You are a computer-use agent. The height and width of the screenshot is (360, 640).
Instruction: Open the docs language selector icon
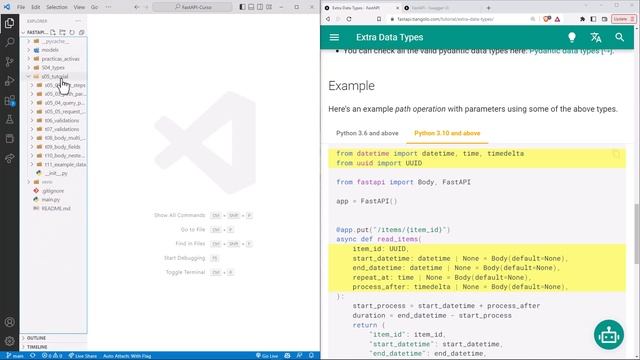(596, 38)
